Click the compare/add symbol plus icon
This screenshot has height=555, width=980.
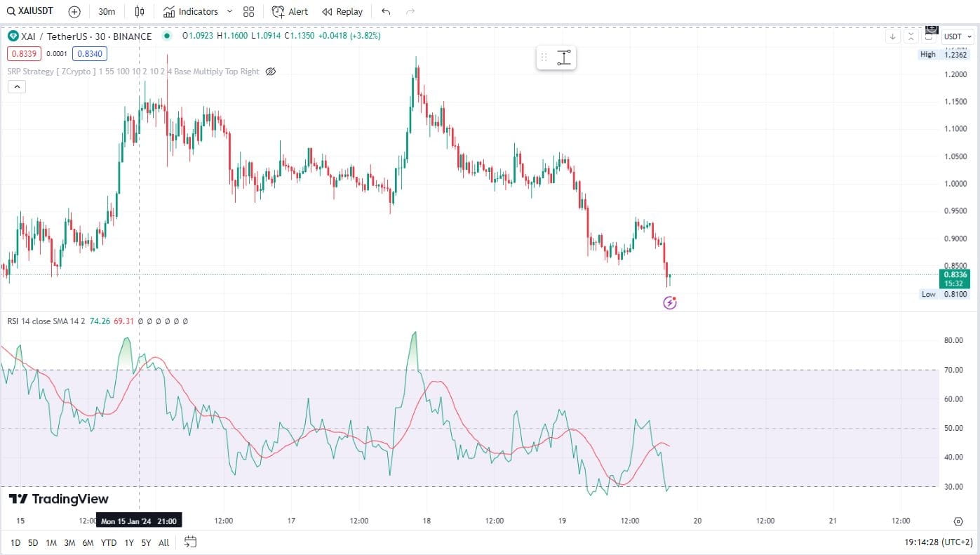coord(74,11)
